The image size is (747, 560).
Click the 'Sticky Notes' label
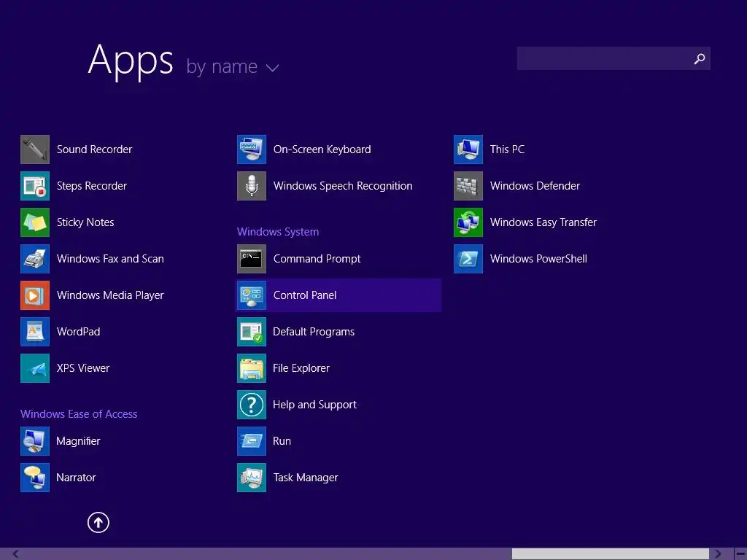tap(85, 222)
